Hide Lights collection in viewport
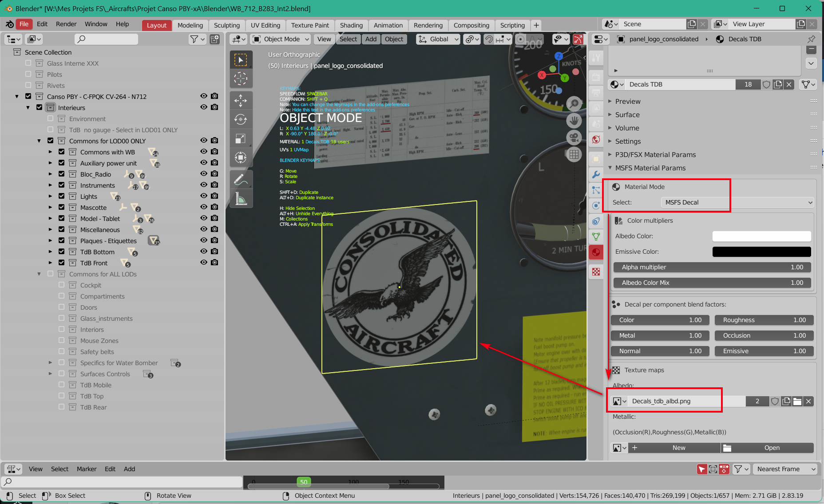 point(204,196)
